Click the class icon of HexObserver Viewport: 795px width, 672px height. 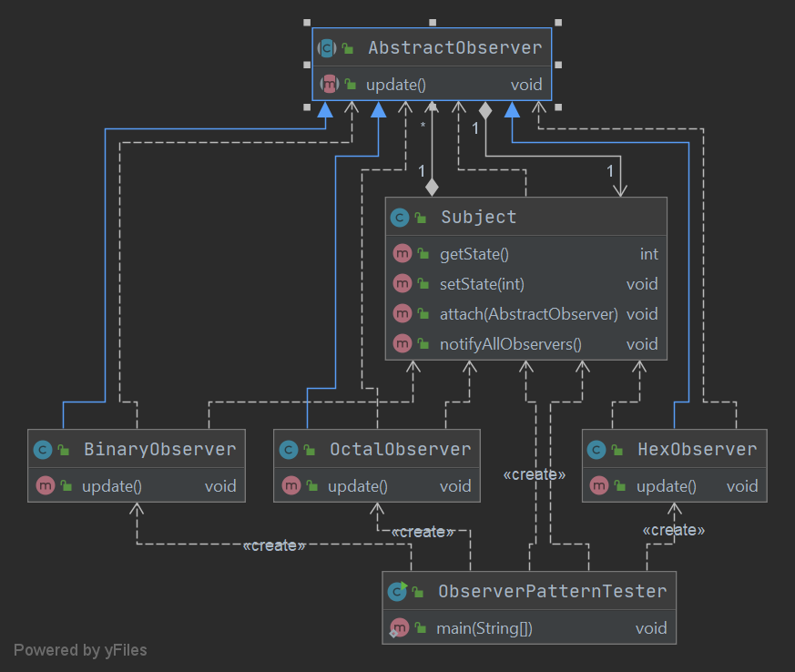[596, 449]
